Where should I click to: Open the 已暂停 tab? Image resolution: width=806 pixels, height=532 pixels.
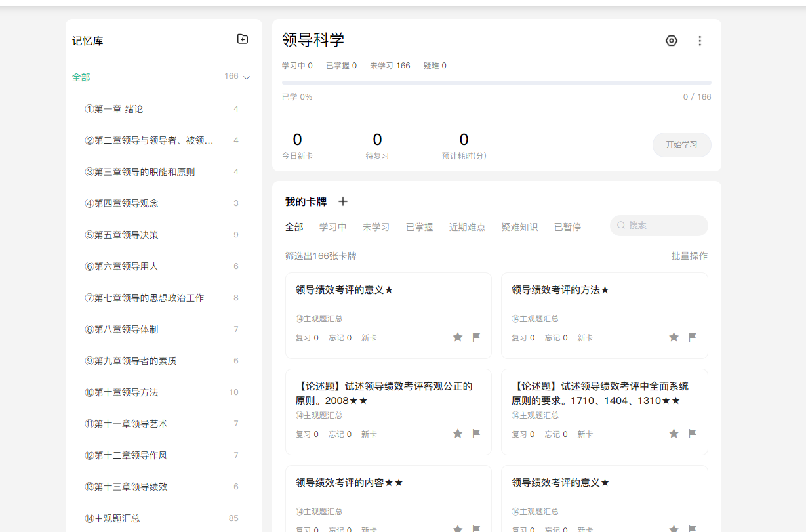point(567,227)
